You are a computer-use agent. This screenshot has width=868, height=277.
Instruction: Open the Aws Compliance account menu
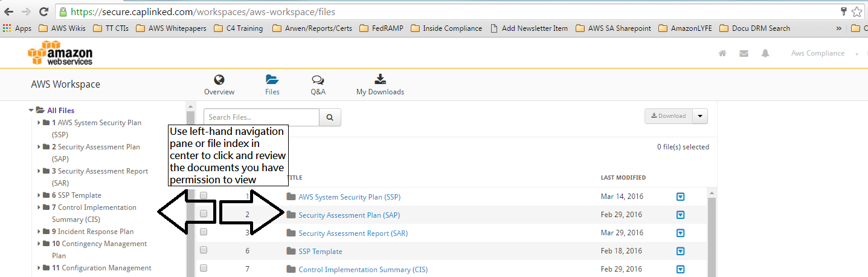click(x=825, y=53)
